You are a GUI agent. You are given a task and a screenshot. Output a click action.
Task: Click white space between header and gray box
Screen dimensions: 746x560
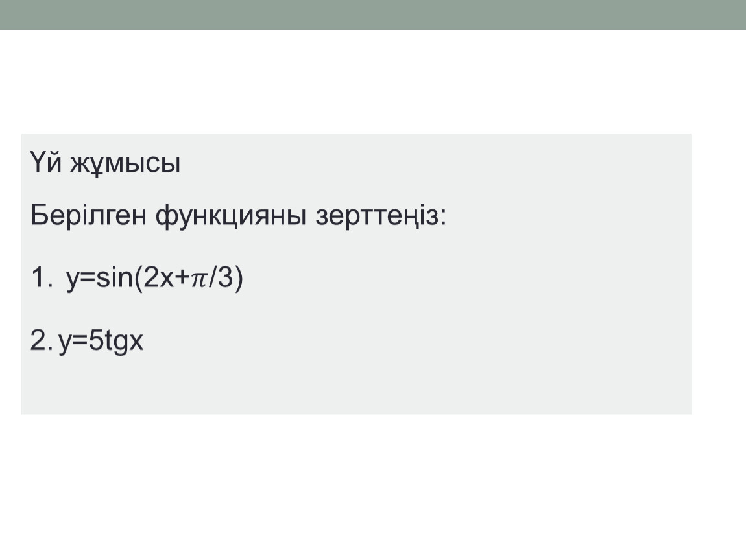click(x=373, y=82)
